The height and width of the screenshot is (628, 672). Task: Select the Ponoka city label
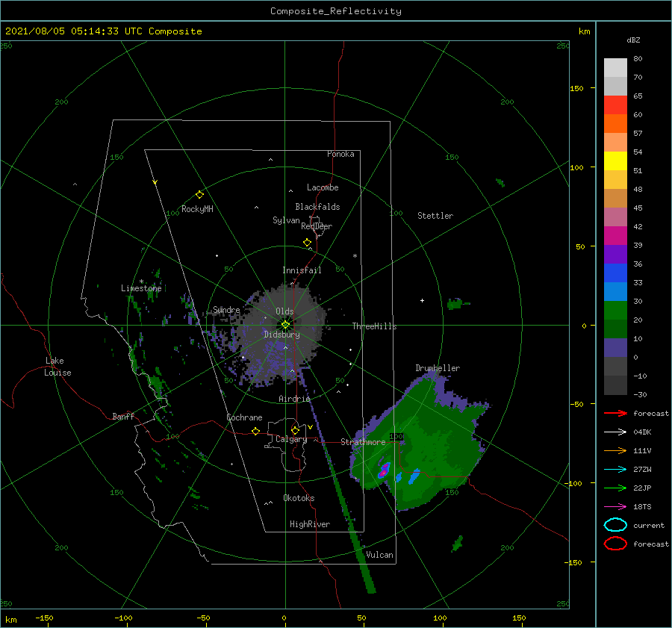tap(340, 154)
